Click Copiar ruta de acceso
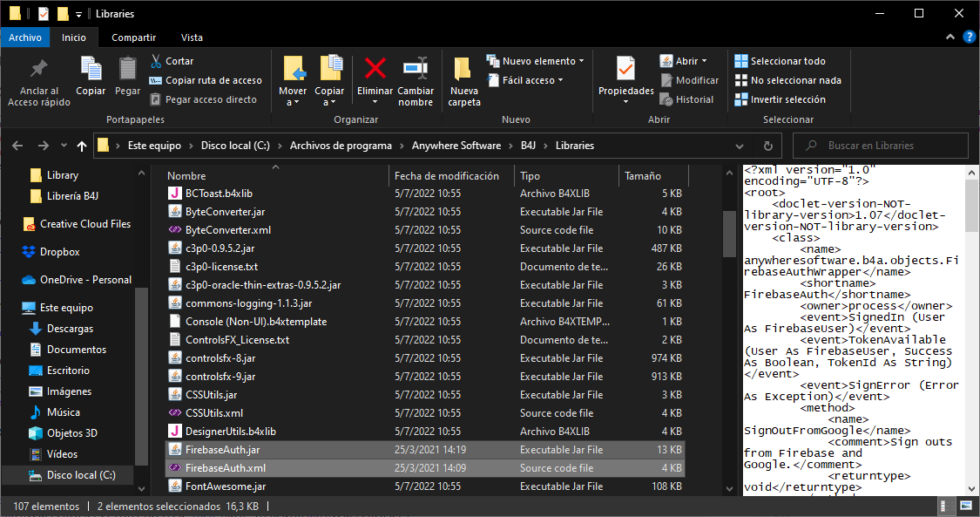The width and height of the screenshot is (980, 517). [206, 80]
